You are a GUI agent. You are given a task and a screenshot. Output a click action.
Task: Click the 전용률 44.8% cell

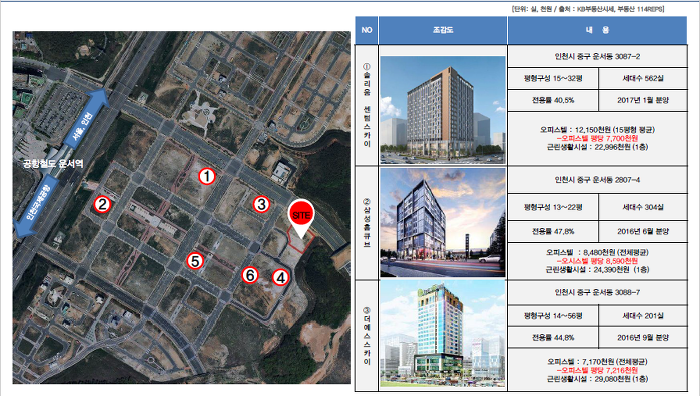tap(553, 338)
